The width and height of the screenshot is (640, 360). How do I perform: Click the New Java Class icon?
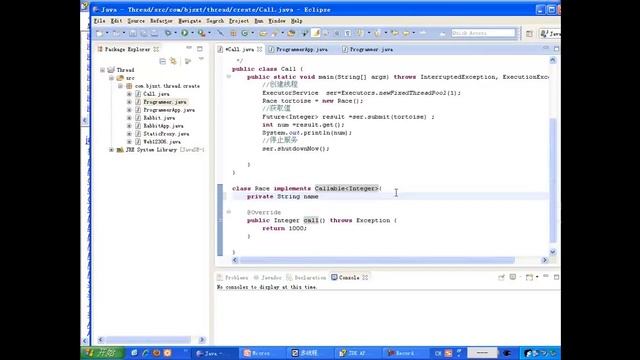point(244,33)
